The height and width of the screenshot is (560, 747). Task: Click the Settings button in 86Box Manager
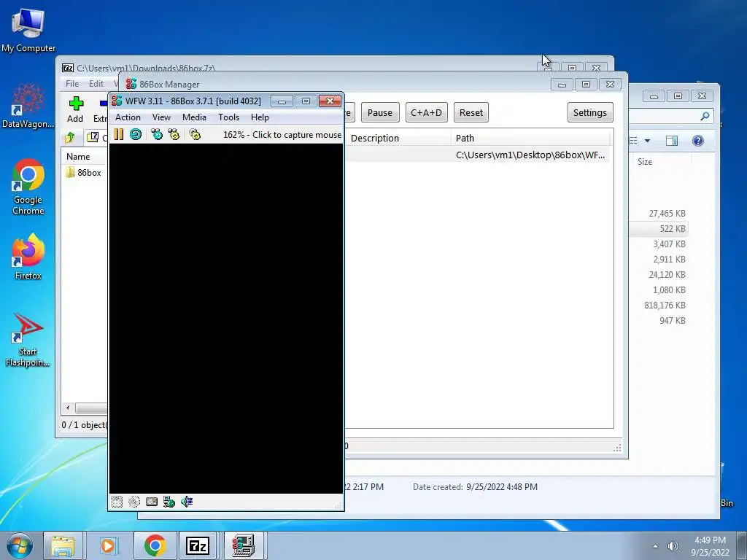click(589, 112)
